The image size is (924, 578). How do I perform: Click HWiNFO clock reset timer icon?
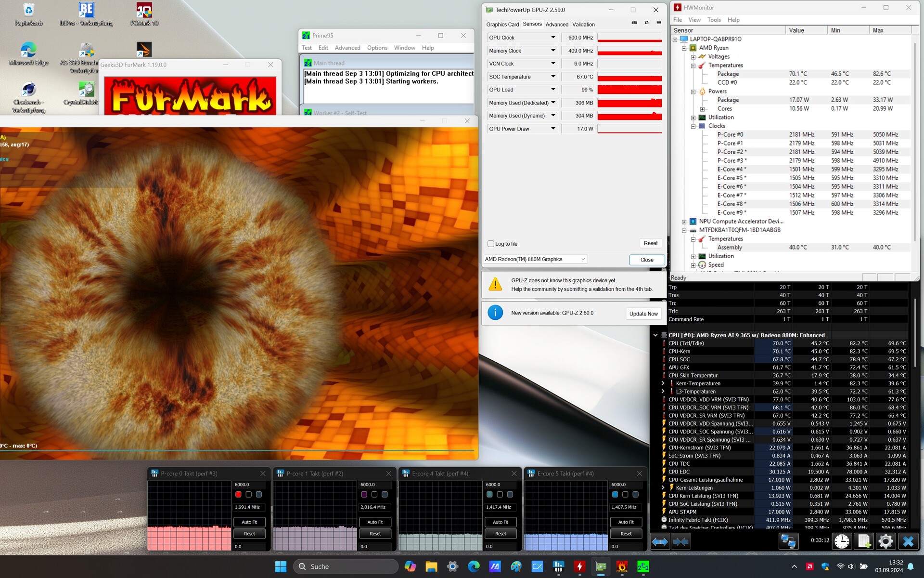tap(842, 541)
